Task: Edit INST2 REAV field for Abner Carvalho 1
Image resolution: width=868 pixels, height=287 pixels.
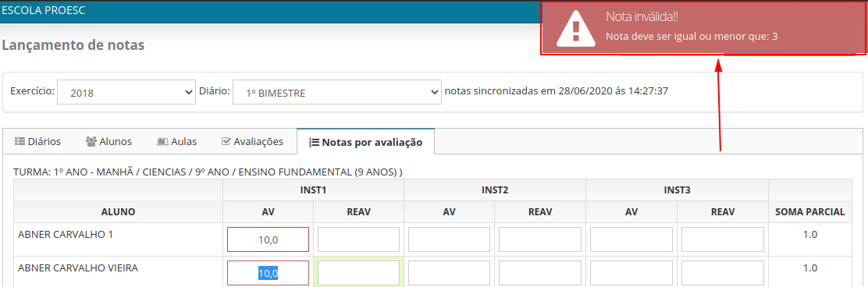Action: (539, 239)
